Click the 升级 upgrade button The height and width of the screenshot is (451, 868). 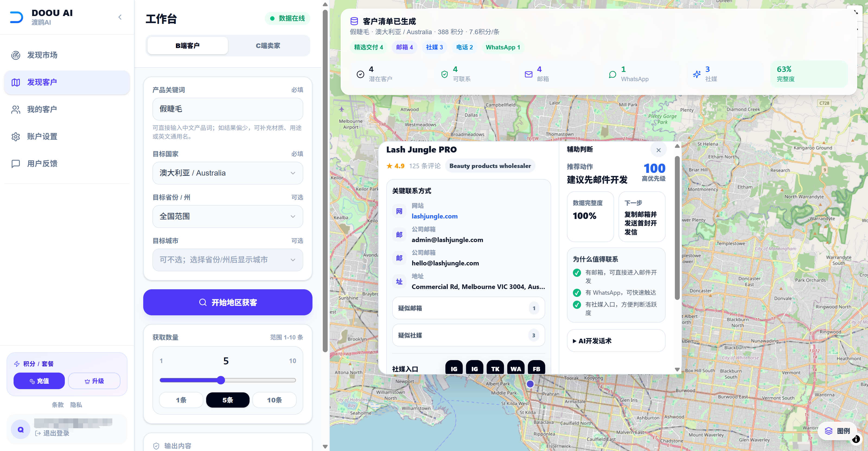pos(94,381)
